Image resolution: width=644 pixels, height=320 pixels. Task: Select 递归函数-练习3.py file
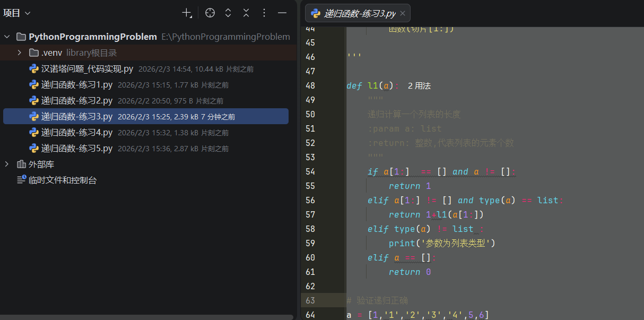[146, 116]
